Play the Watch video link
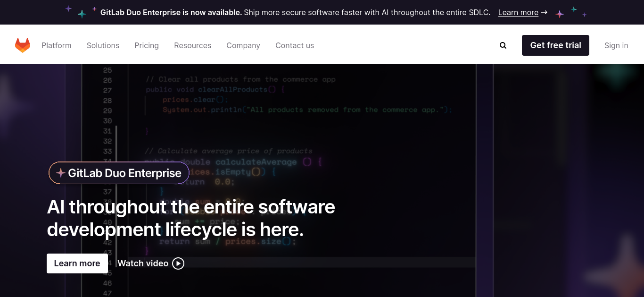Image resolution: width=644 pixels, height=297 pixels. click(x=151, y=263)
